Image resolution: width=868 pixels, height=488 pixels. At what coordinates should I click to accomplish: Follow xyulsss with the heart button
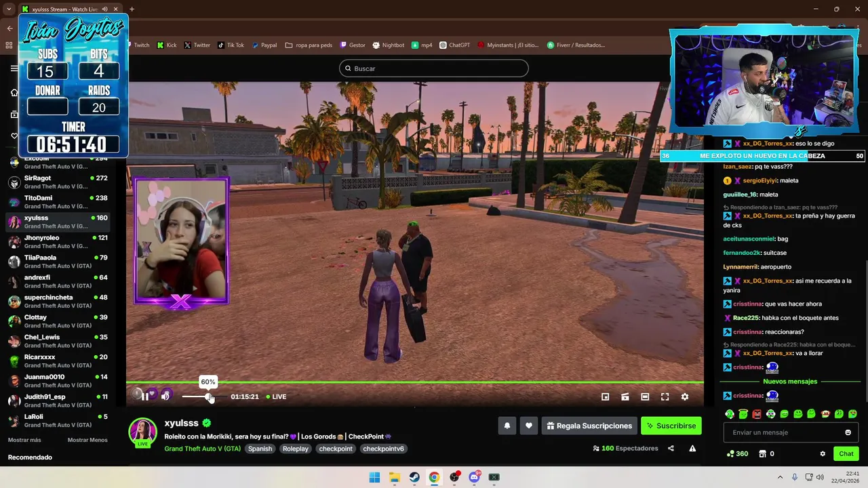[x=529, y=426]
